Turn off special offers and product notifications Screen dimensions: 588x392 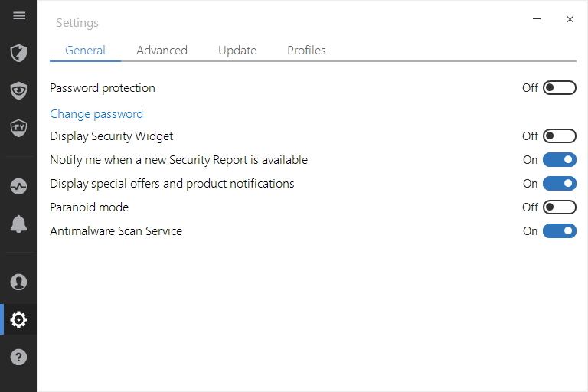coord(559,184)
